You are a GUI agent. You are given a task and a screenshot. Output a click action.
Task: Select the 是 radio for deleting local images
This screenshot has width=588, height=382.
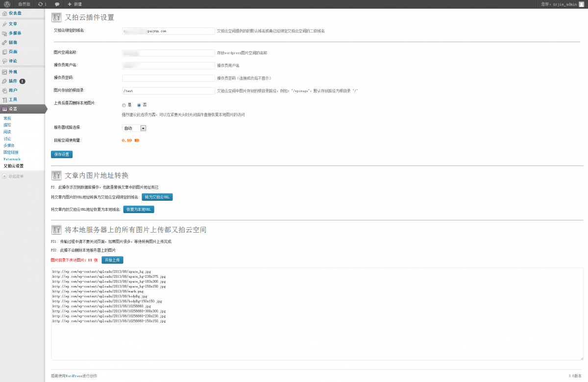(x=124, y=105)
